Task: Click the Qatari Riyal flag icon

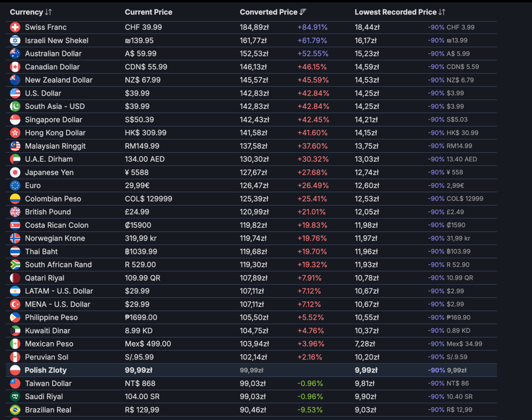Action: [x=15, y=278]
